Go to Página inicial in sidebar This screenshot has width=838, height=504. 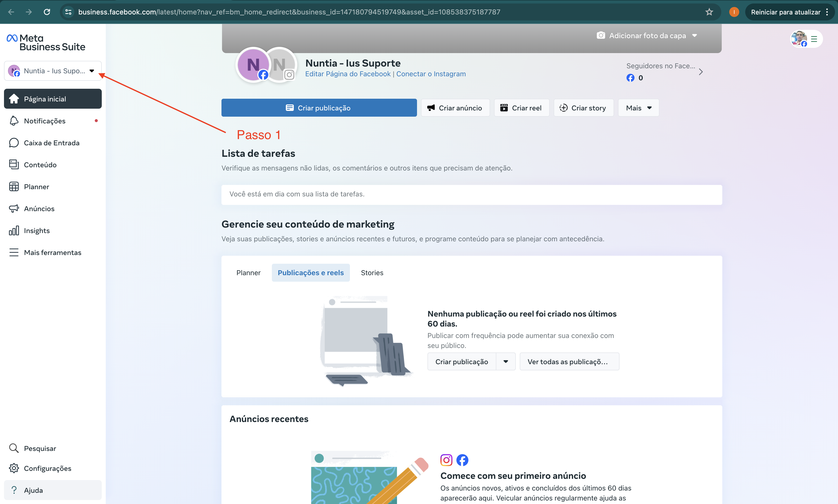point(53,99)
